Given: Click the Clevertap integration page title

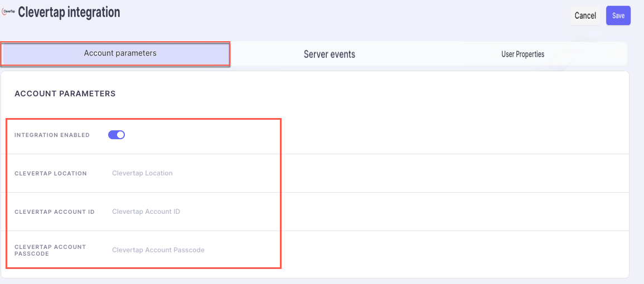Looking at the screenshot, I should click(69, 12).
